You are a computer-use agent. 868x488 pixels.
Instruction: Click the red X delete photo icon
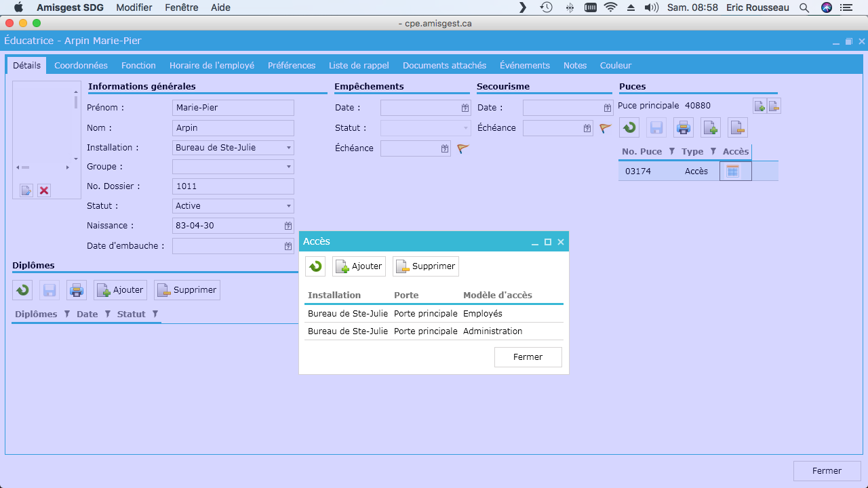(44, 190)
